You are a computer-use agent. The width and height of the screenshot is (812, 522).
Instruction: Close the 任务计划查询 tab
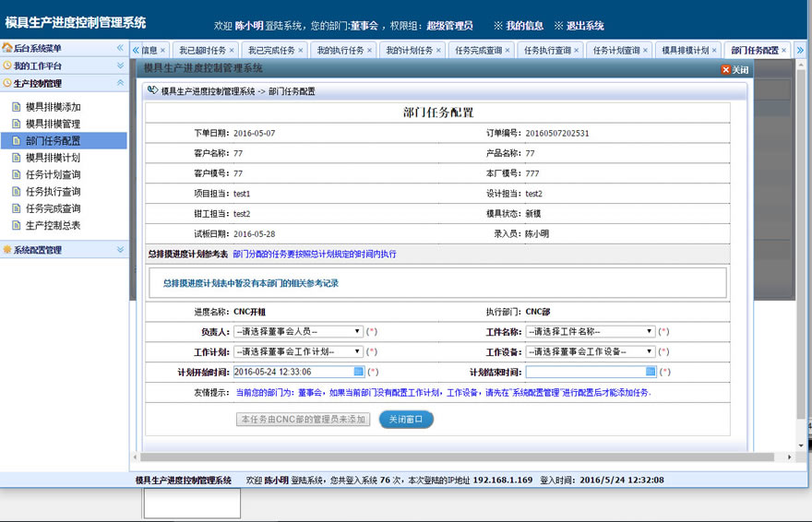coord(645,50)
